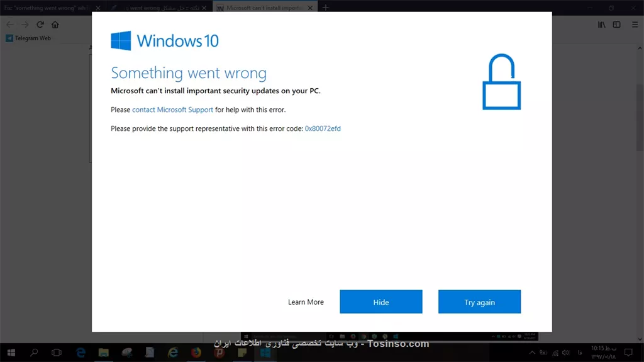The height and width of the screenshot is (362, 644).
Task: Toggle the browser sidebar icon
Action: tap(616, 25)
